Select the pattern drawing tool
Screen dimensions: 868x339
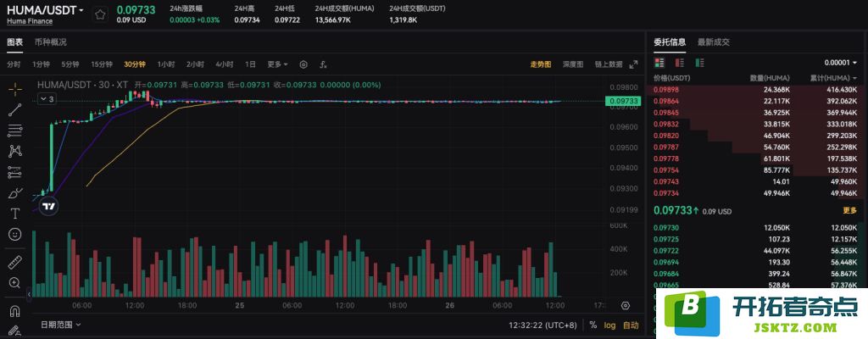click(15, 151)
